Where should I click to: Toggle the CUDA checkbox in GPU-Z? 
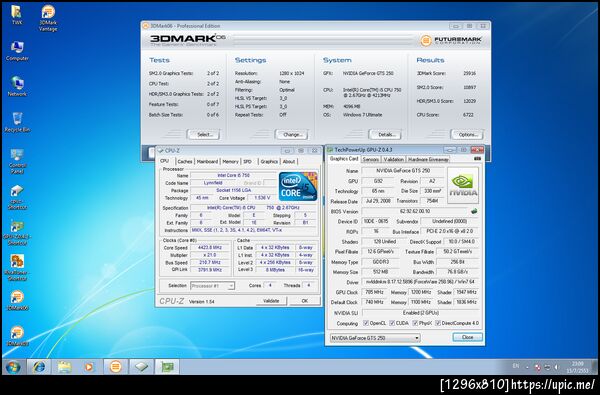tap(392, 323)
